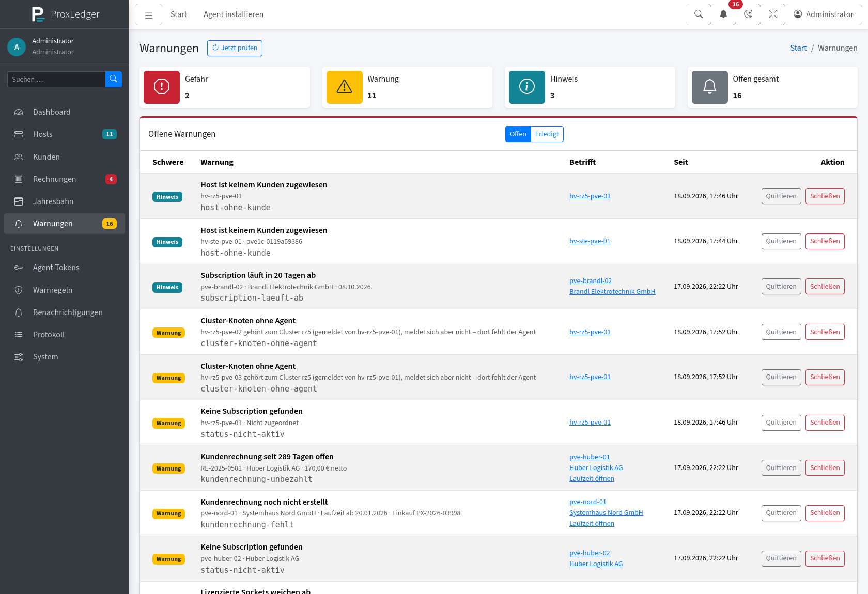Viewport: 868px width, 594px height.
Task: Schließen the kundenrechnung-unbezahlt warning
Action: tap(825, 468)
